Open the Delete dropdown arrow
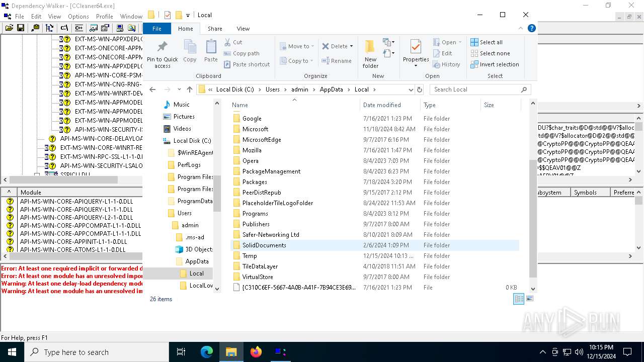 pyautogui.click(x=351, y=46)
